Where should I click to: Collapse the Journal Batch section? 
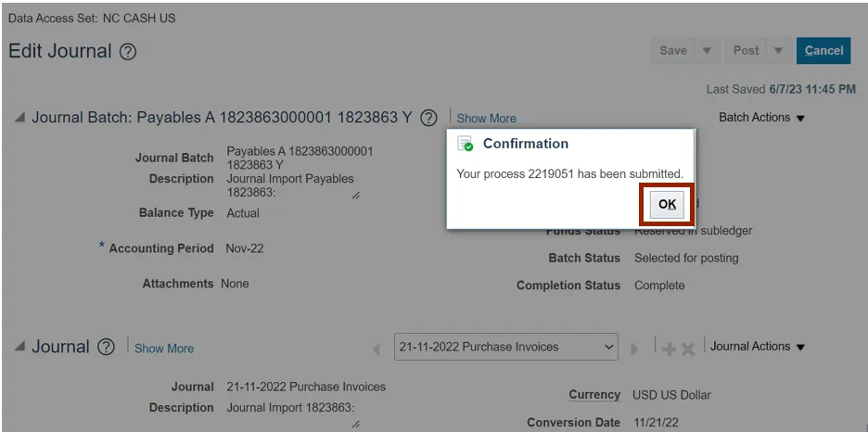[19, 119]
